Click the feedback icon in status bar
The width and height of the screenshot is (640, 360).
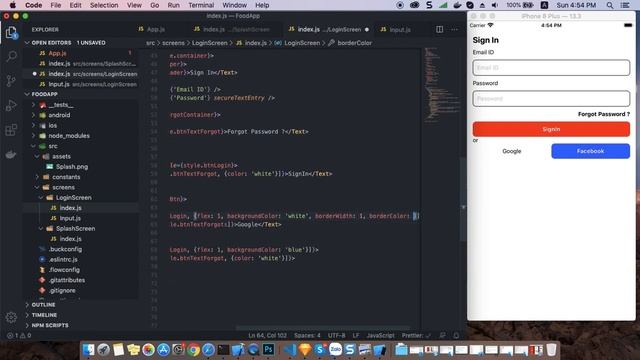pos(442,336)
